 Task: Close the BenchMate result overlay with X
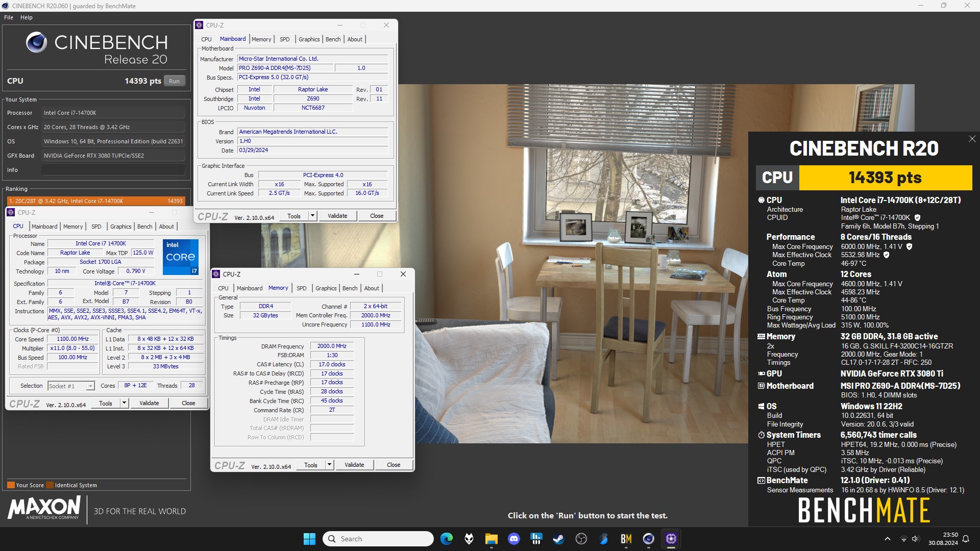tap(972, 139)
